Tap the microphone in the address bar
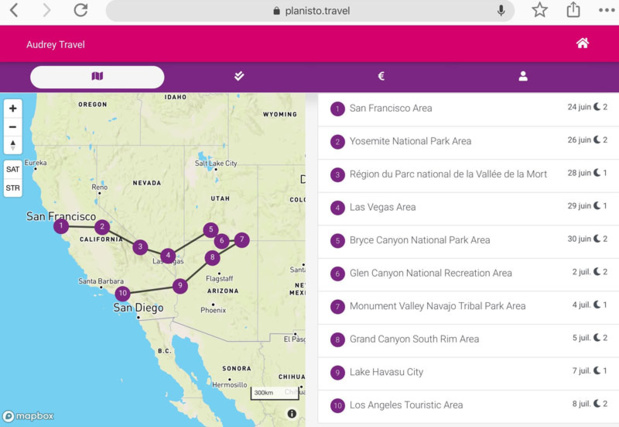619x427 pixels. click(500, 11)
